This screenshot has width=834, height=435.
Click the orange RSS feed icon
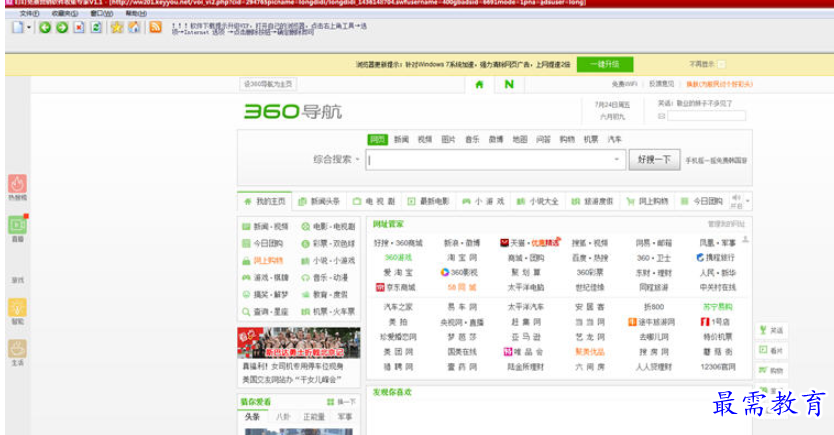pos(155,27)
